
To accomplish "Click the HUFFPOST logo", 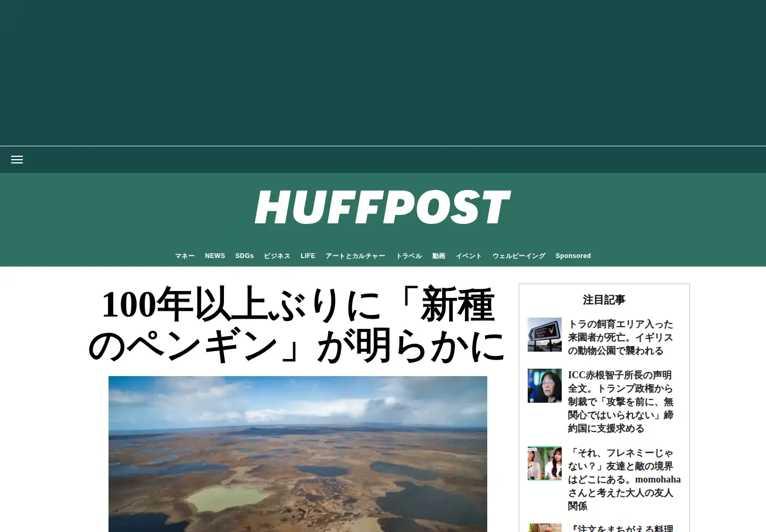I will pyautogui.click(x=383, y=207).
